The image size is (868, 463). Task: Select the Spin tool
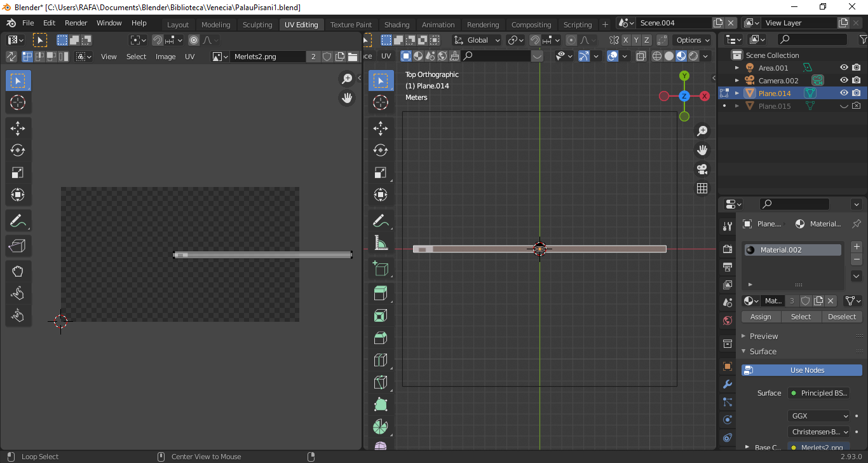381,427
